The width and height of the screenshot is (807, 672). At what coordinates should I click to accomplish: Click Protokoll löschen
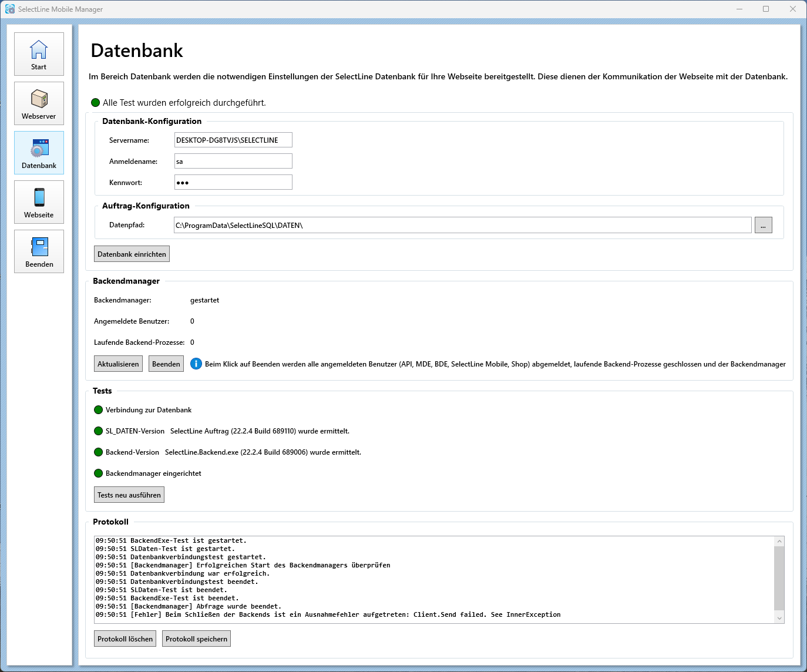pyautogui.click(x=125, y=639)
